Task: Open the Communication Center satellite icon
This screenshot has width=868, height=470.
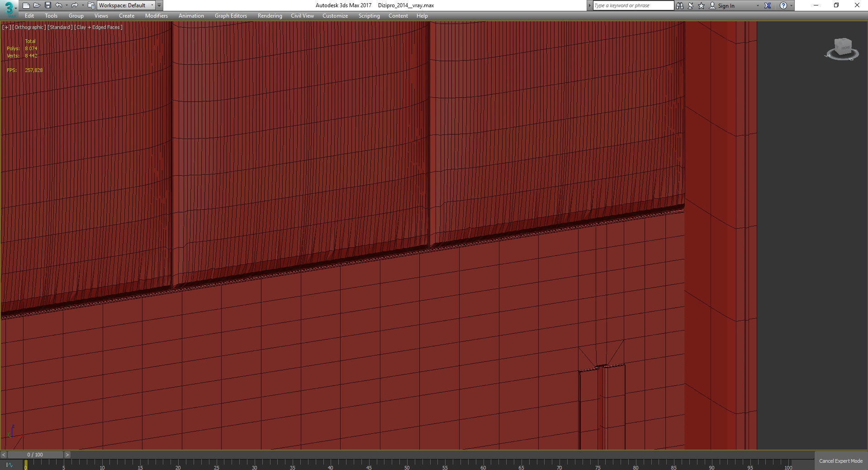Action: point(691,5)
